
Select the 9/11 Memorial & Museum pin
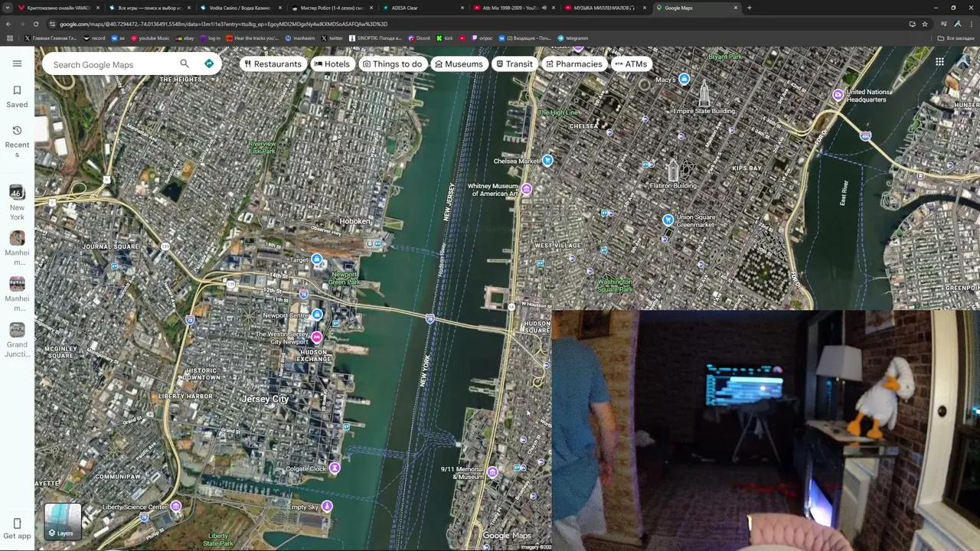click(x=492, y=472)
